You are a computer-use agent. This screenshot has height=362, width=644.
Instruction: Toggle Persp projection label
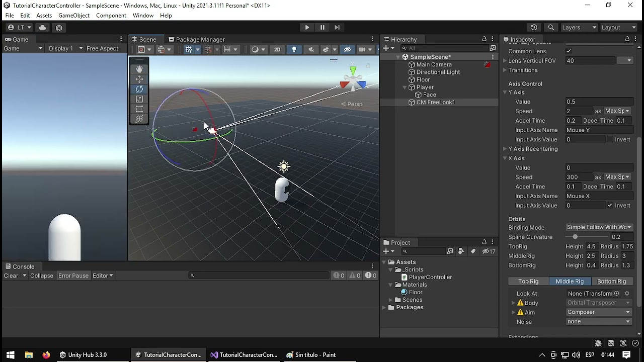tap(352, 104)
